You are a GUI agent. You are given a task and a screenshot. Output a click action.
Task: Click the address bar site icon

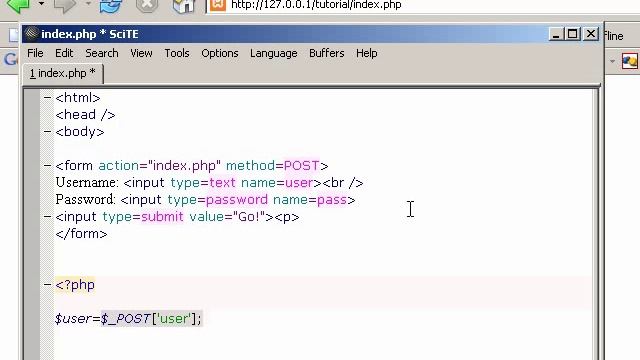pyautogui.click(x=218, y=5)
